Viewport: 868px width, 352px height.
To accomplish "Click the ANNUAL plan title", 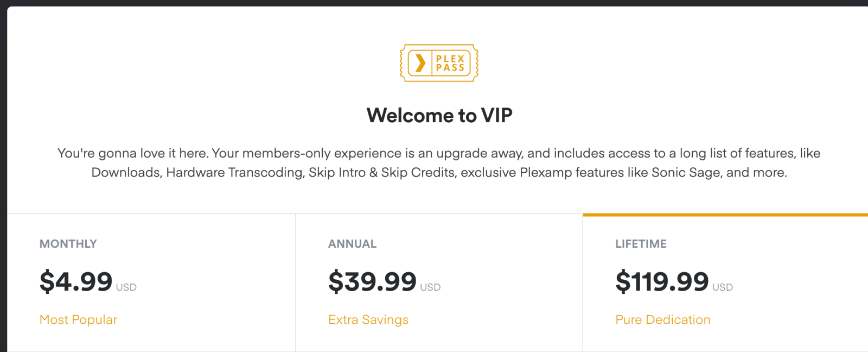I will (352, 244).
